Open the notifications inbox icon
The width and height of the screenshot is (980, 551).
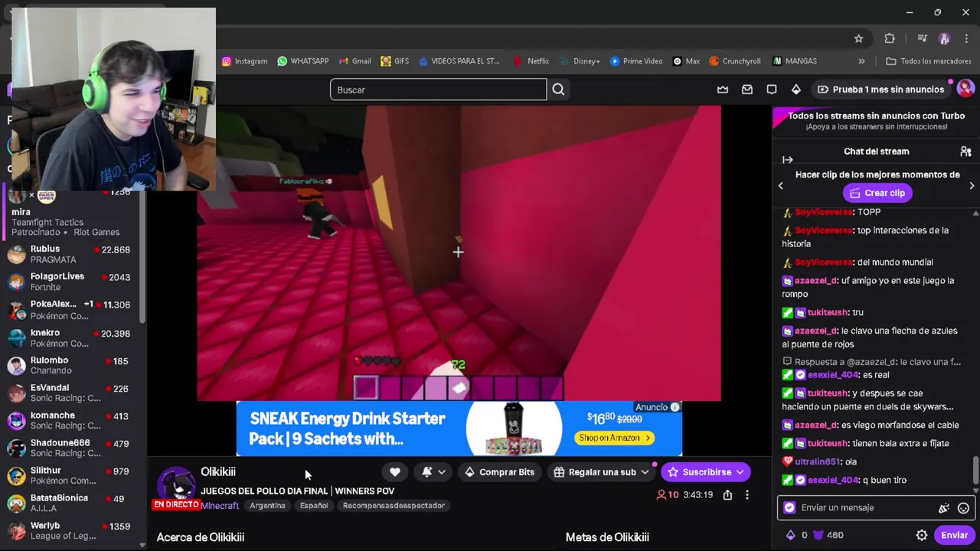(747, 90)
